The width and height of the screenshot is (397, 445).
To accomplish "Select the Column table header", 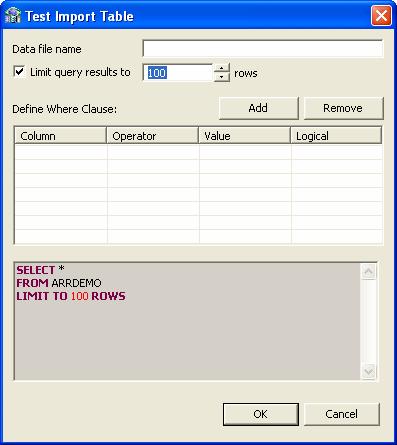I will point(61,136).
